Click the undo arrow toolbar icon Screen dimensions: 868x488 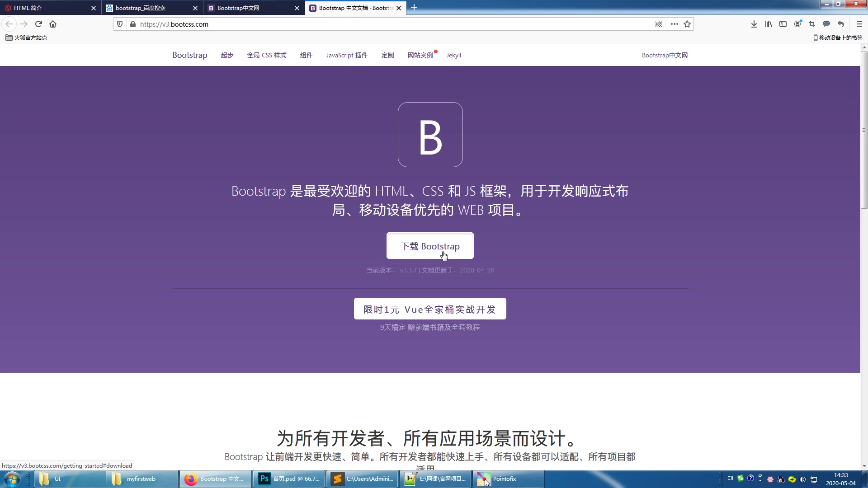tap(841, 24)
